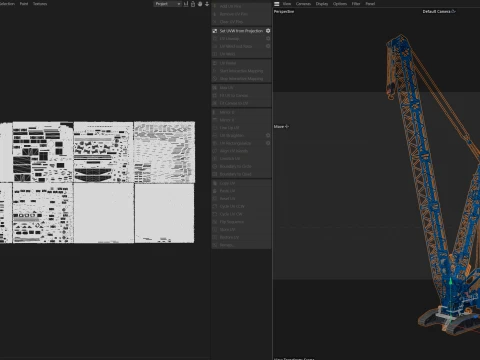This screenshot has height=360, width=480.
Task: Open Set UVW from Projection gear options
Action: (x=268, y=31)
